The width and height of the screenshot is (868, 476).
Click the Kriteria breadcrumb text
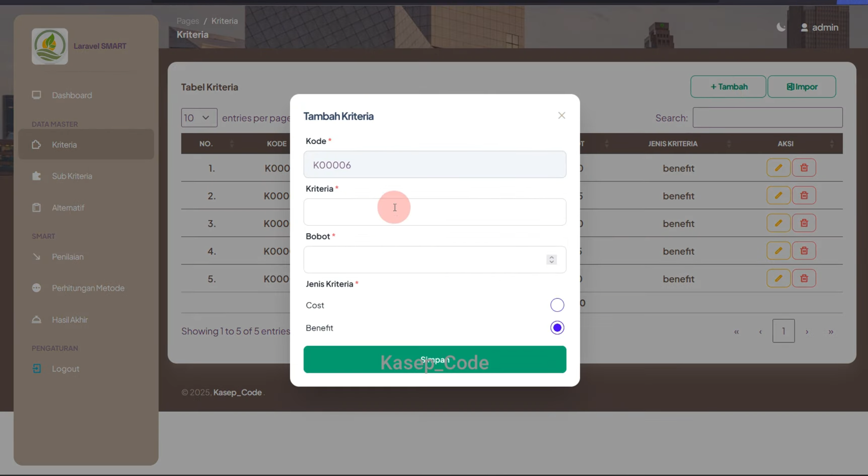click(224, 21)
